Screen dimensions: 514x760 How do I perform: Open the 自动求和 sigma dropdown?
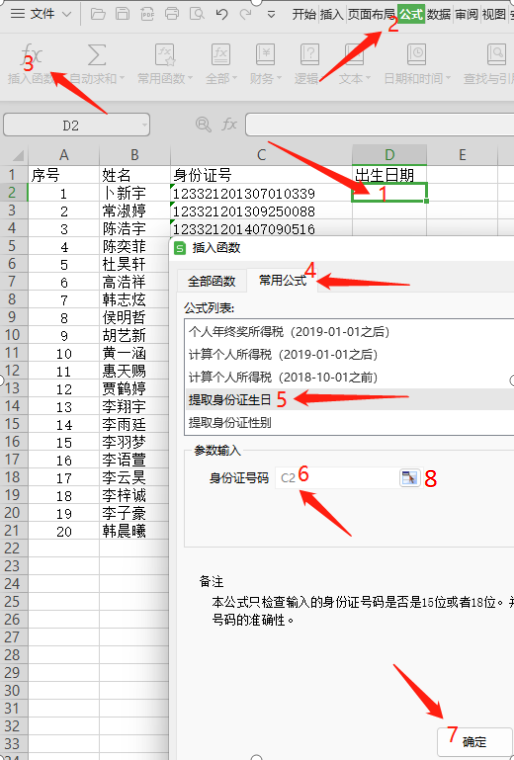(x=97, y=63)
